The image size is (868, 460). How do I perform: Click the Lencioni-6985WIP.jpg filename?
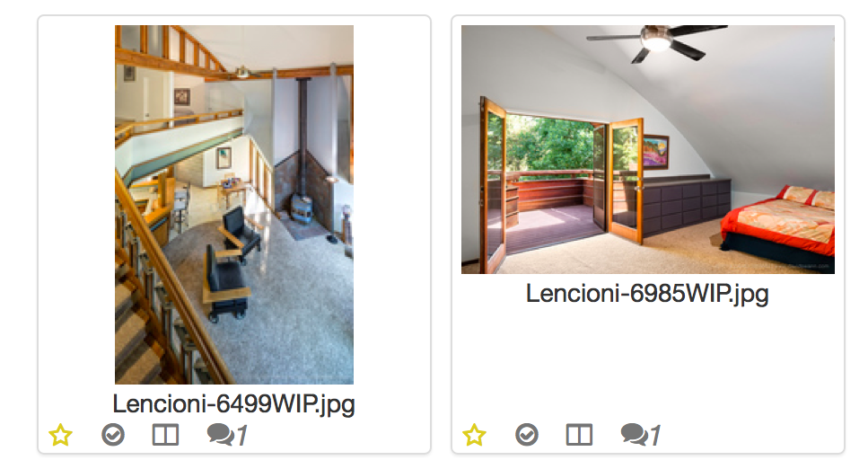[x=647, y=294]
